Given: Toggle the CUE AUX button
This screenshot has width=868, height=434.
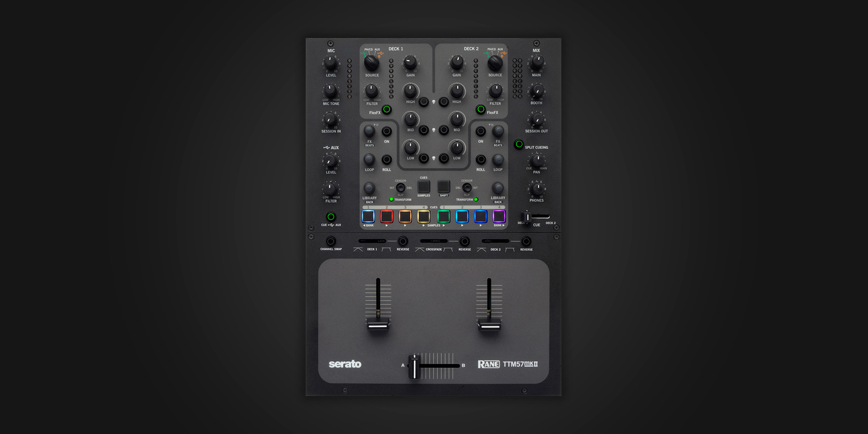Looking at the screenshot, I should pyautogui.click(x=331, y=217).
